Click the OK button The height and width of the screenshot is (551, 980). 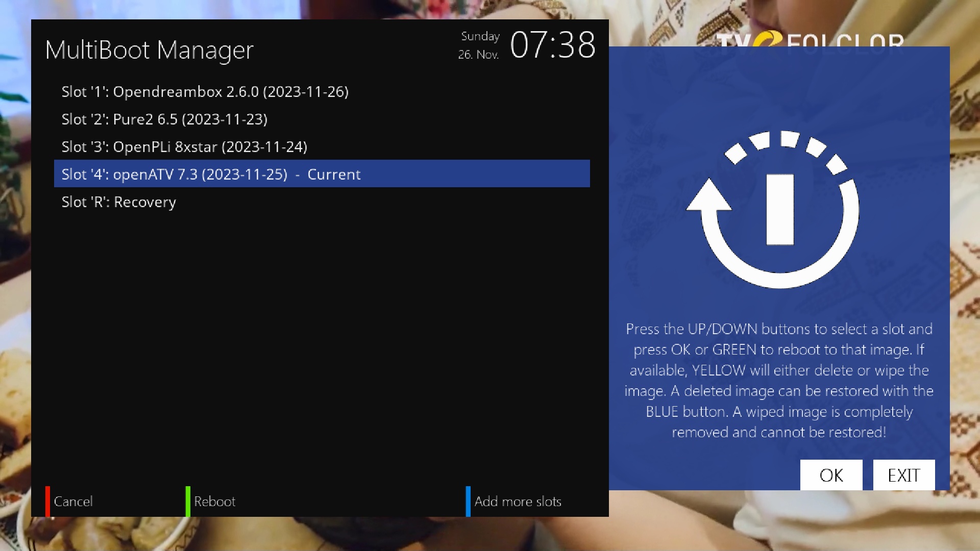click(x=831, y=475)
